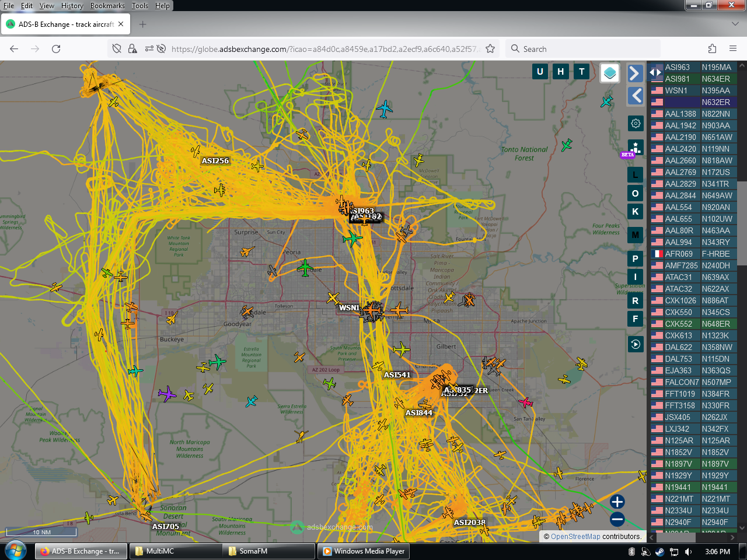This screenshot has height=560, width=747.
Task: Click the ASI256 aircraft label on map
Action: (x=215, y=161)
